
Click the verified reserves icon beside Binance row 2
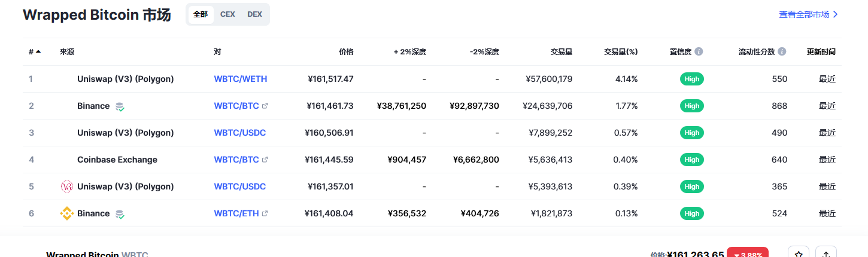(x=120, y=106)
